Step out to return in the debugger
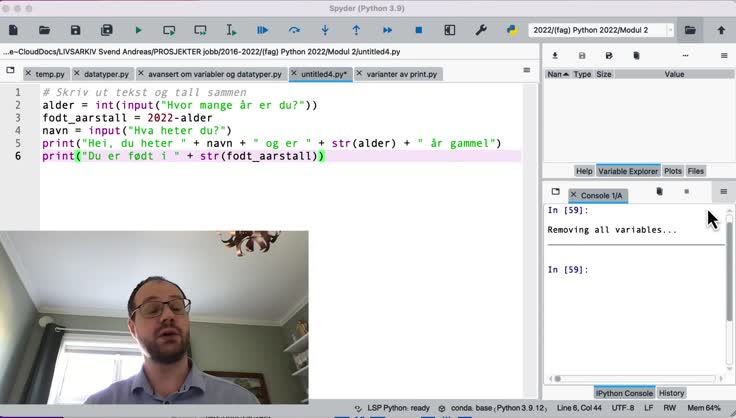The width and height of the screenshot is (736, 418). (x=356, y=30)
